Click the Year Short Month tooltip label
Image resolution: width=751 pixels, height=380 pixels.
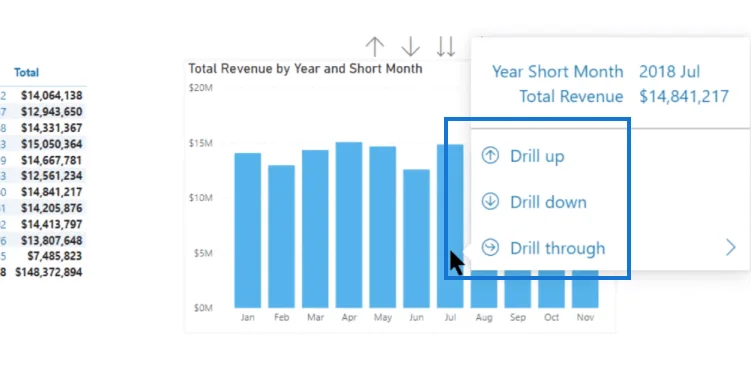(558, 72)
